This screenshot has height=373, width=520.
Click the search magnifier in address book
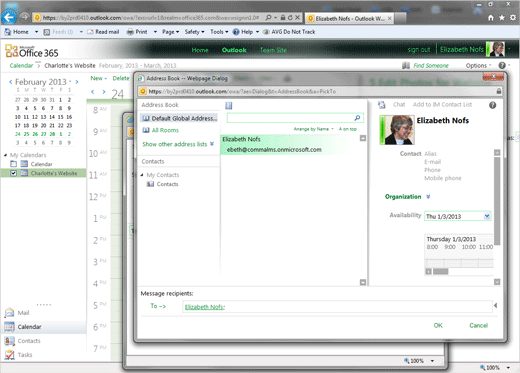click(x=357, y=118)
